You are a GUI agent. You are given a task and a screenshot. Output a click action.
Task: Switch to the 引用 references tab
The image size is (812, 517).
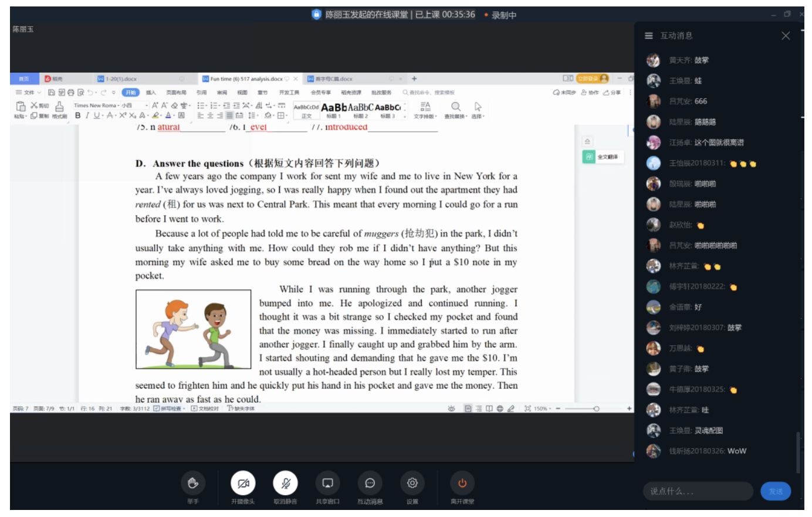click(201, 93)
